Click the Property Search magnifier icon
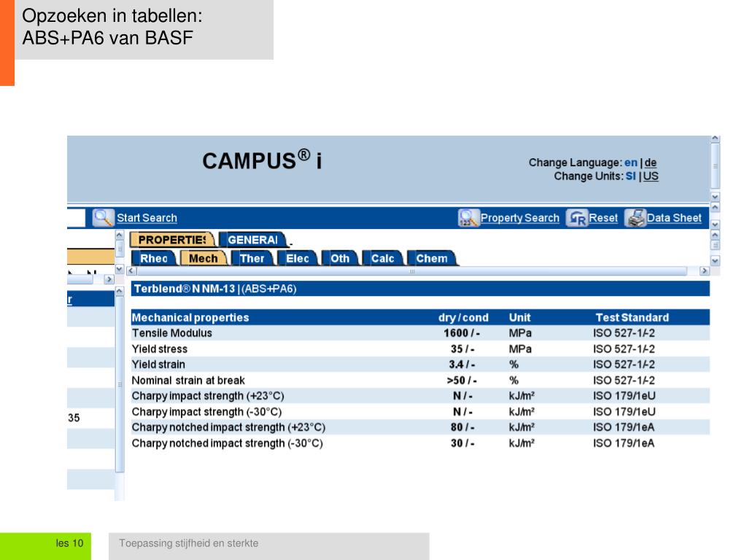Screen dimensions: 747x560 tap(468, 217)
